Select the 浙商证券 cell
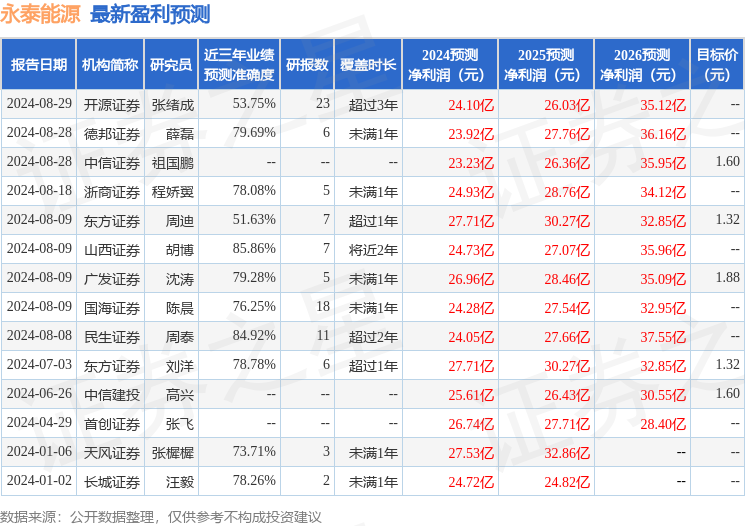This screenshot has height=526, width=745. [112, 191]
